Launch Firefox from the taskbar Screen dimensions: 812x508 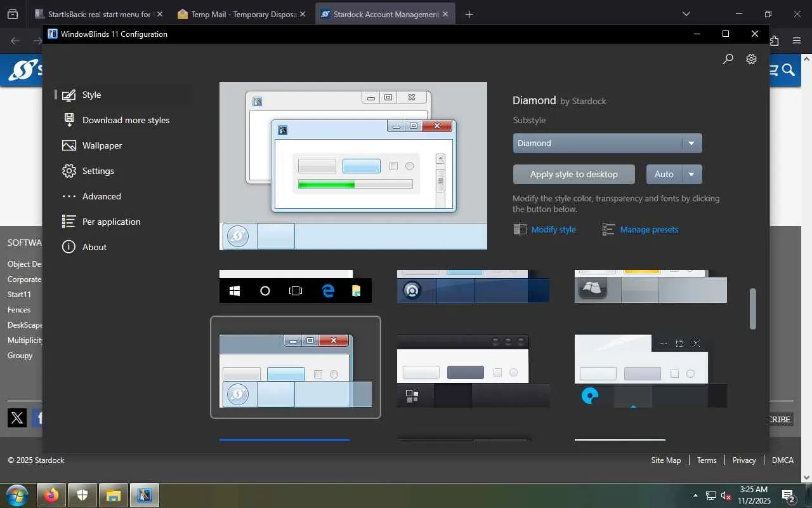[51, 495]
